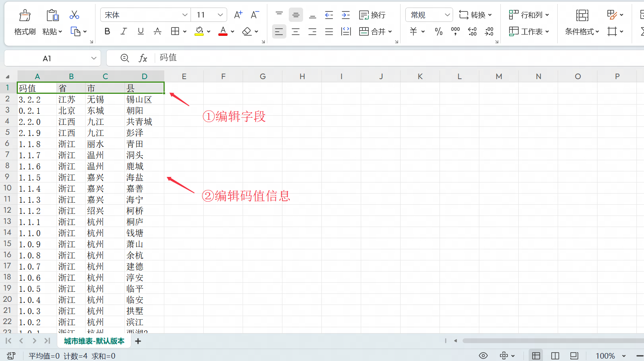Image resolution: width=644 pixels, height=361 pixels.
Task: Click the Format Painter (格式刷) icon
Action: (x=25, y=16)
